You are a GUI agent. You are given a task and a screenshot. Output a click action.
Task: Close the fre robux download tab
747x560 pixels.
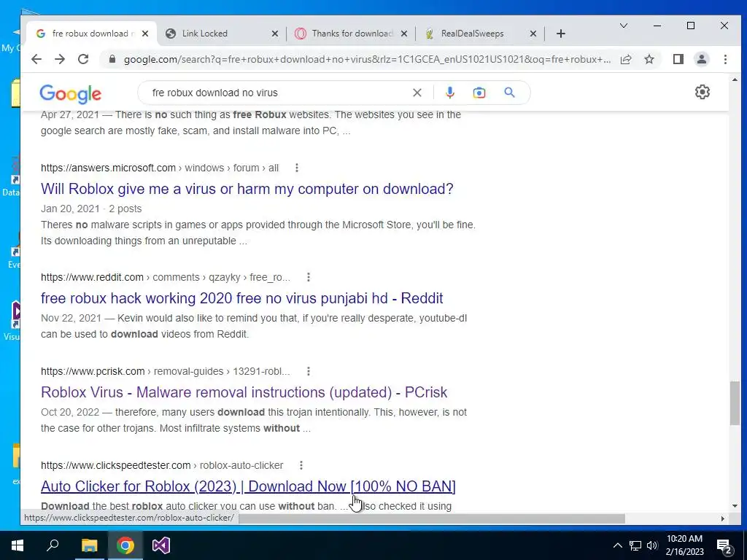[x=145, y=34]
